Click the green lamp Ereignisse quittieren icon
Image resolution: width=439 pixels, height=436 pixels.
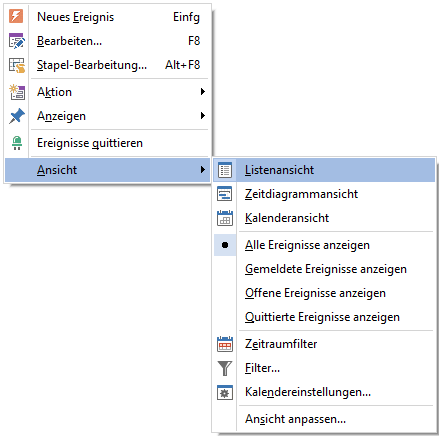click(x=17, y=143)
